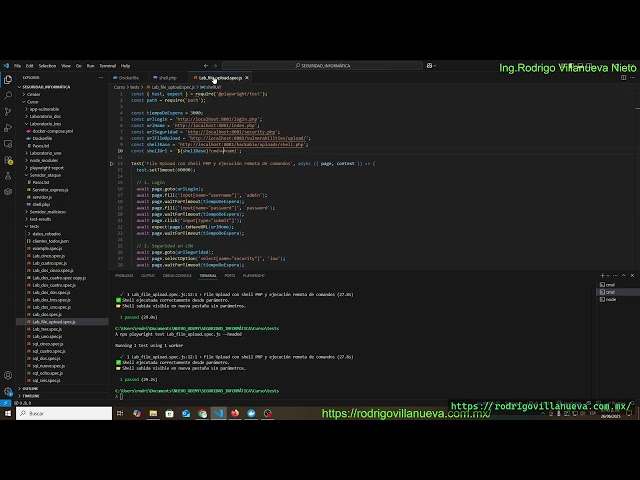The image size is (640, 480).
Task: Open the Search view in activity bar
Action: (x=8, y=96)
